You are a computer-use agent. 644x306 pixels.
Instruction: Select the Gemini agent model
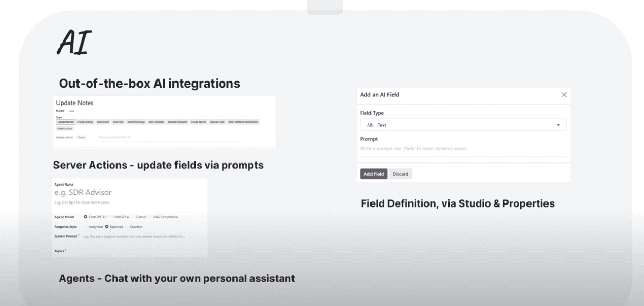click(132, 217)
